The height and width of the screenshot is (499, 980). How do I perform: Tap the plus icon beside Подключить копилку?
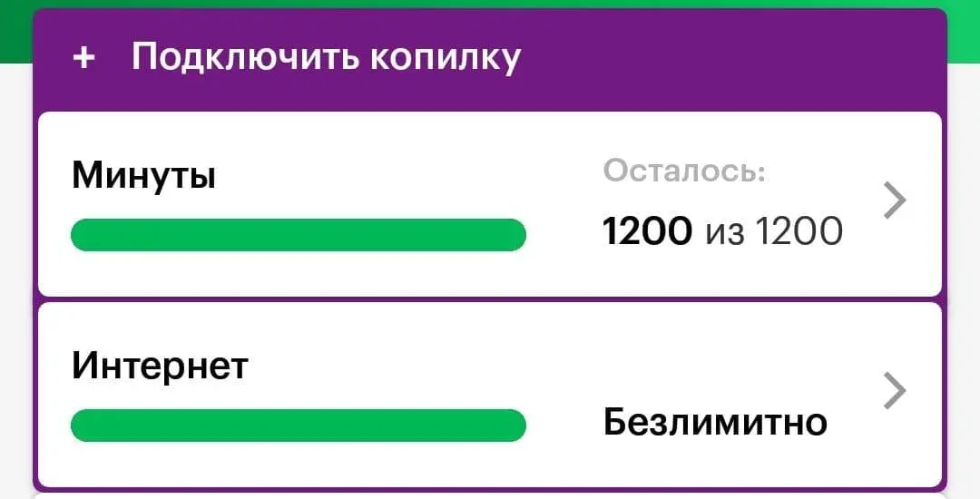coord(83,57)
